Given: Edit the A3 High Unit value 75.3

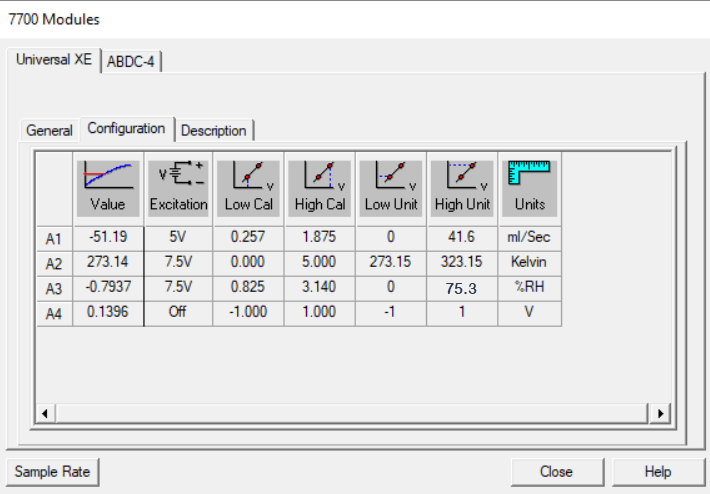Looking at the screenshot, I should click(x=462, y=289).
